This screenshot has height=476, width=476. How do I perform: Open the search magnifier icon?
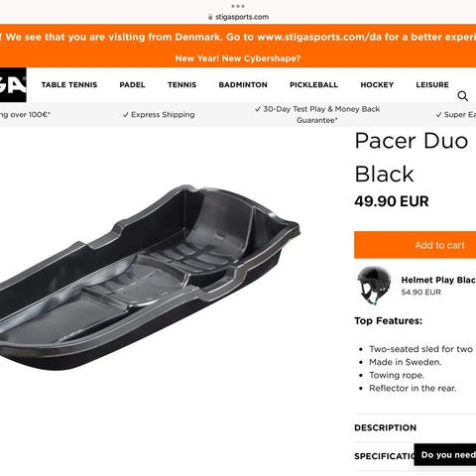point(462,96)
